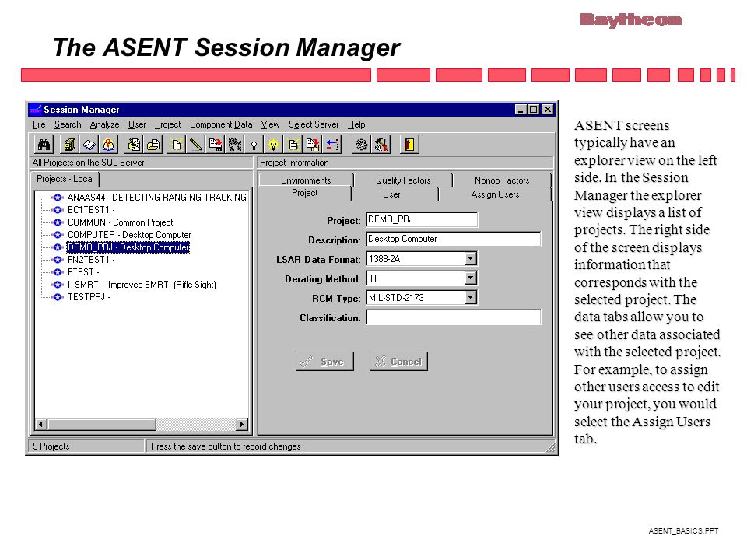Select the FN2TEST1 project row

coord(91,260)
